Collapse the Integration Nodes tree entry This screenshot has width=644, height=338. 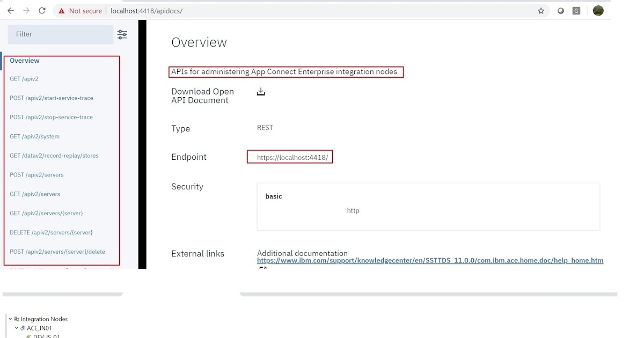click(x=10, y=319)
